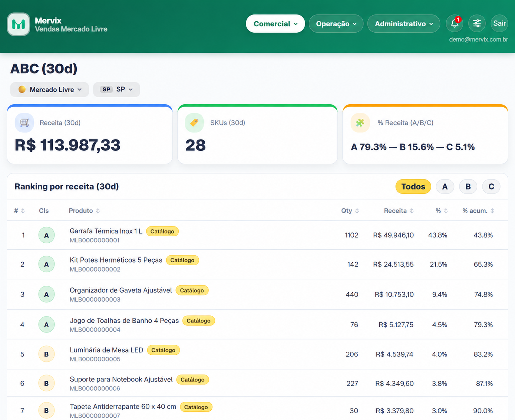
Task: Click the listing ID MLB0000000002
Action: point(95,269)
